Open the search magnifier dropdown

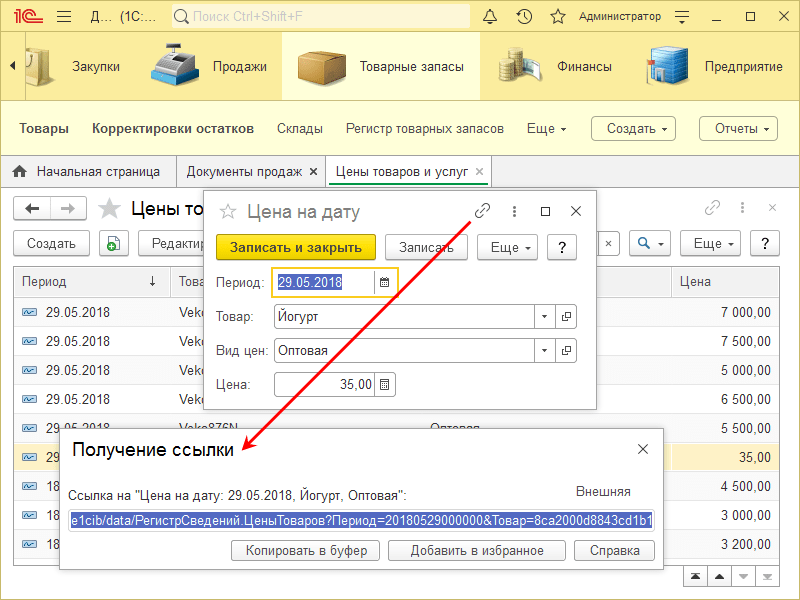click(x=650, y=243)
